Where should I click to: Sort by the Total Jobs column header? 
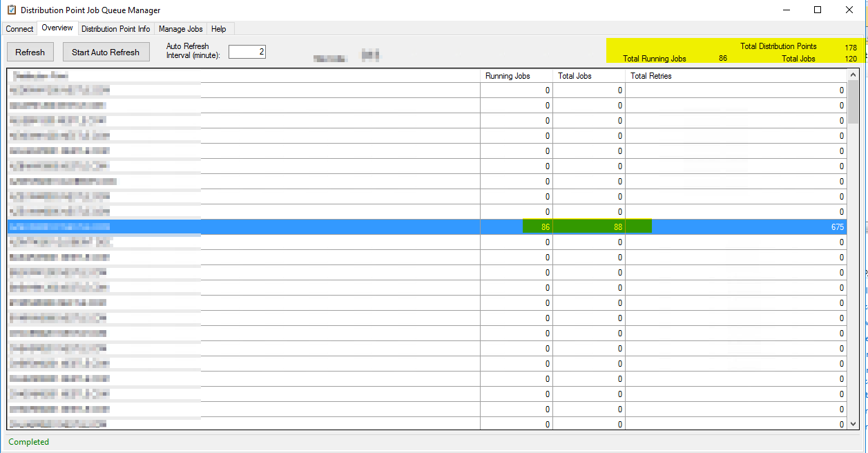click(x=589, y=76)
